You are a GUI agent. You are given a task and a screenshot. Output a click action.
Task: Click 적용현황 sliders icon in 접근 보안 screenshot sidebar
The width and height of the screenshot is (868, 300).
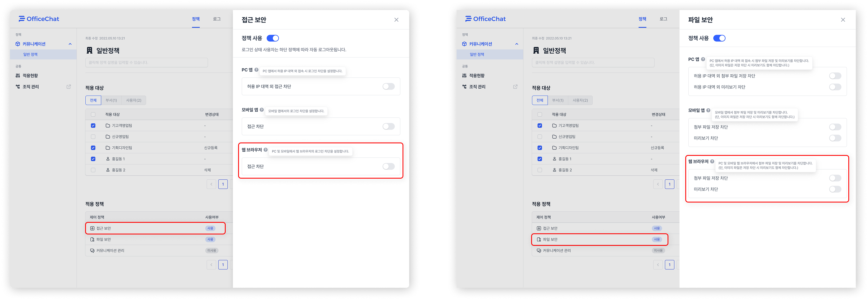18,76
